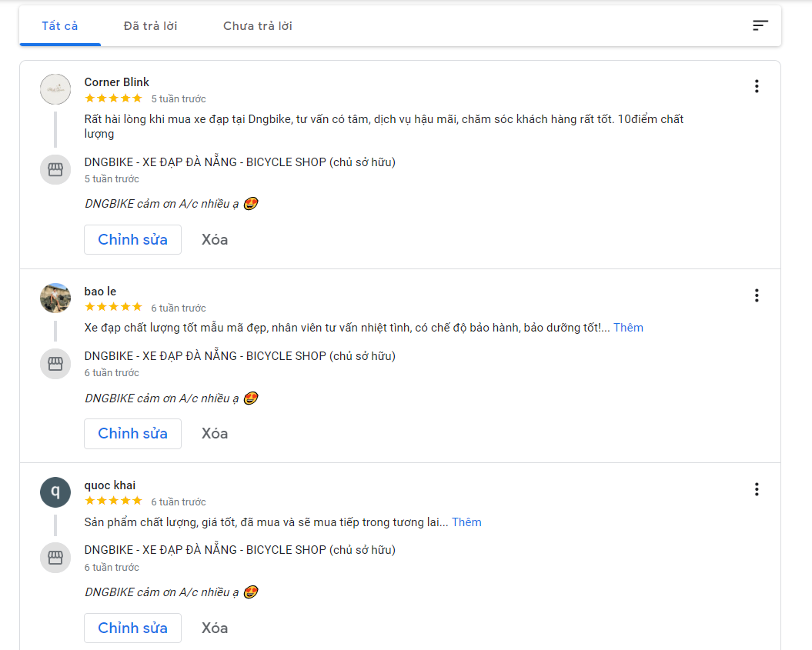Expand bao le's review with 'Thêm'

tap(628, 328)
